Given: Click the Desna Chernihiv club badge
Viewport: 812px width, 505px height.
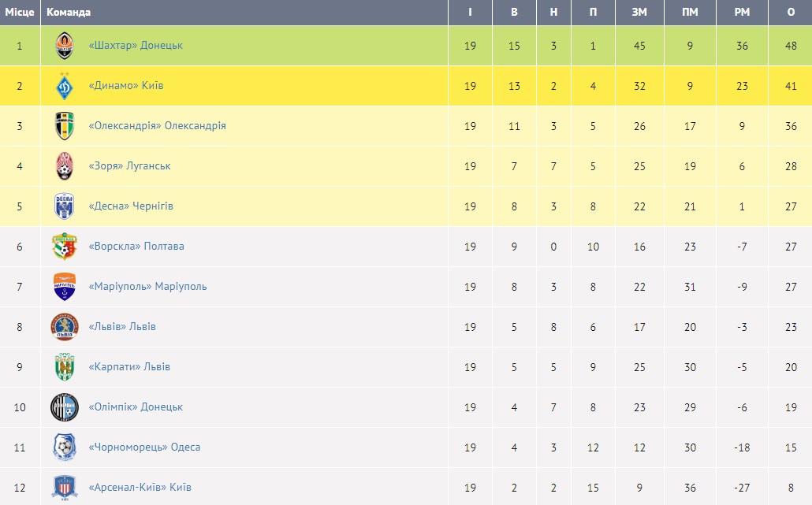Looking at the screenshot, I should click(x=65, y=206).
